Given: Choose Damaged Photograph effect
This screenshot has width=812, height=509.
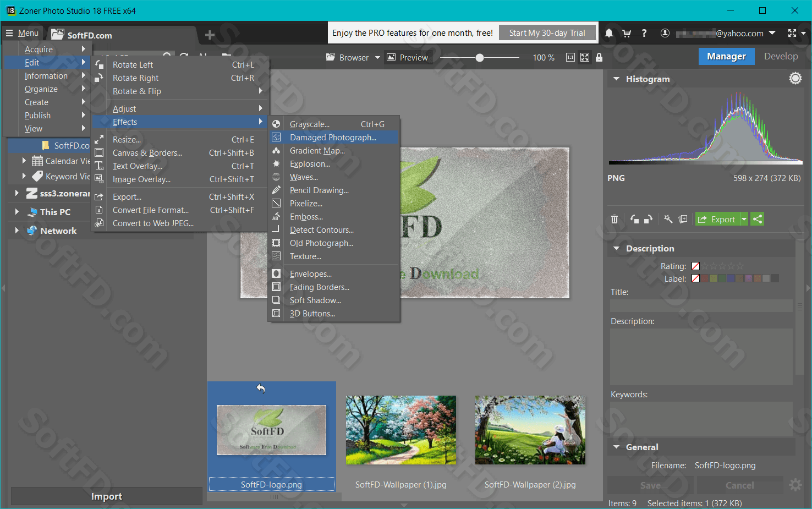Looking at the screenshot, I should [334, 138].
